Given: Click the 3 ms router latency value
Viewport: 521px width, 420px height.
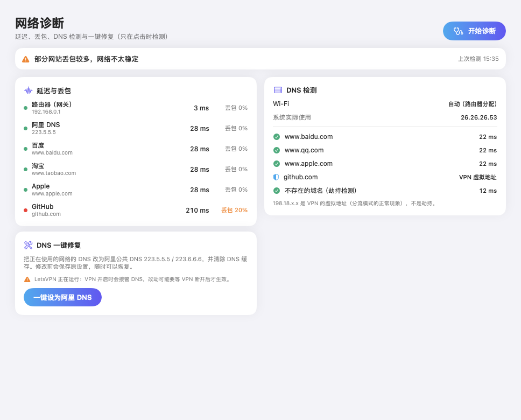Looking at the screenshot, I should pyautogui.click(x=201, y=108).
